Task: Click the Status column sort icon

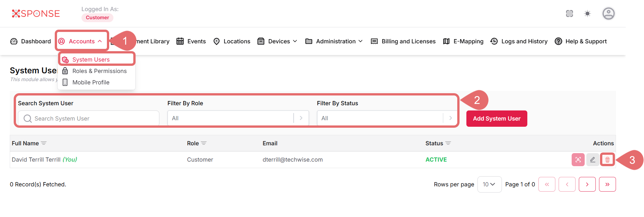Action: [x=448, y=143]
